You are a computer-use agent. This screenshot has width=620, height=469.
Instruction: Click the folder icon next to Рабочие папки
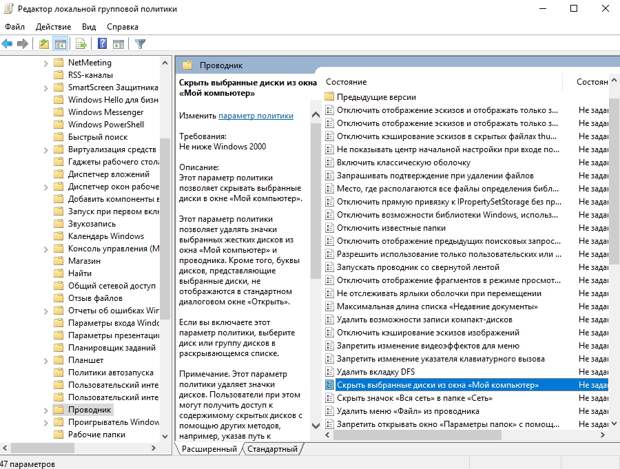59,435
